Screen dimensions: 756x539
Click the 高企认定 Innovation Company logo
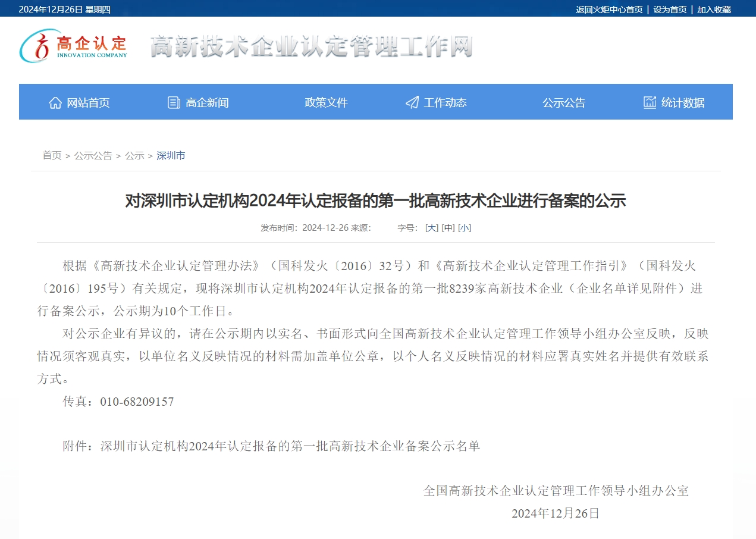74,46
